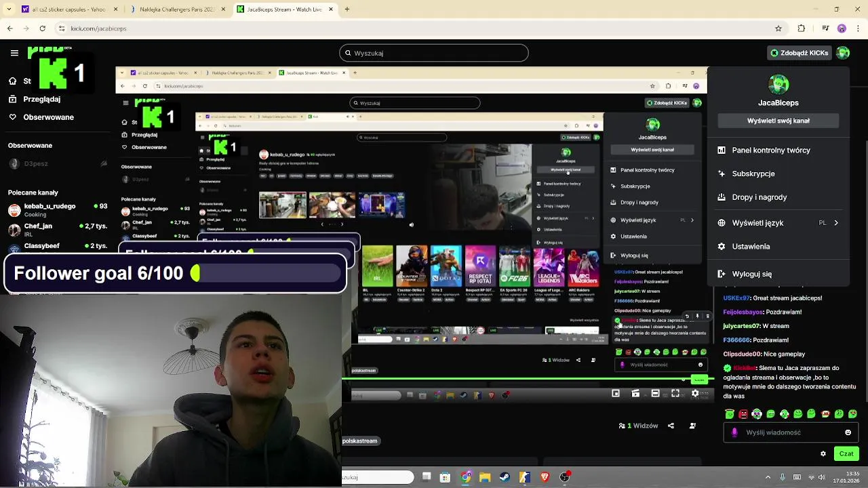Click the outer video player's green progress bar
The width and height of the screenshot is (868, 488).
(x=526, y=380)
